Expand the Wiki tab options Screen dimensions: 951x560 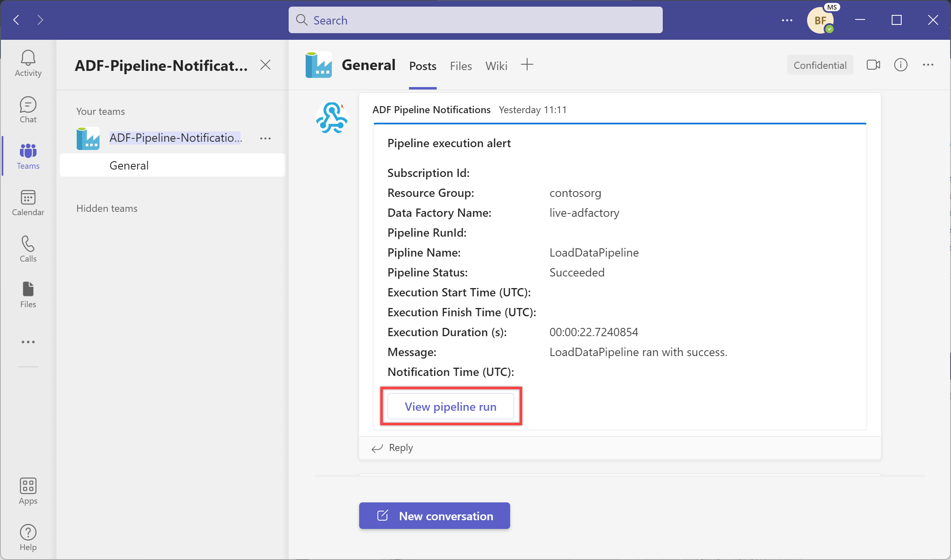click(496, 65)
